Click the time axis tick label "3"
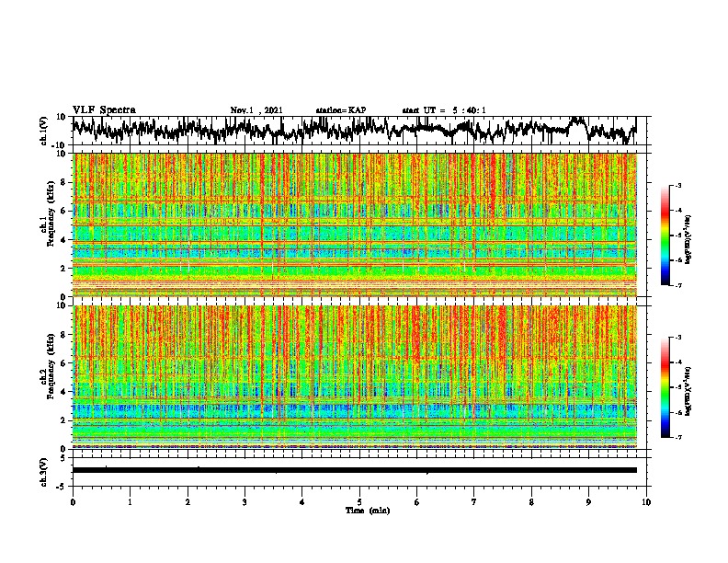This screenshot has width=728, height=563. (x=245, y=502)
